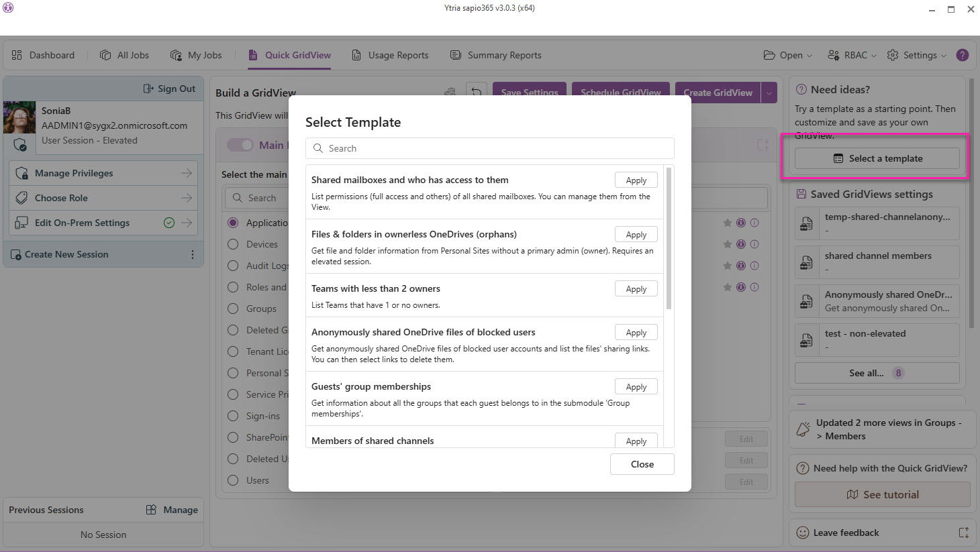The image size is (980, 552).
Task: Click star icon in Applications row
Action: point(727,223)
